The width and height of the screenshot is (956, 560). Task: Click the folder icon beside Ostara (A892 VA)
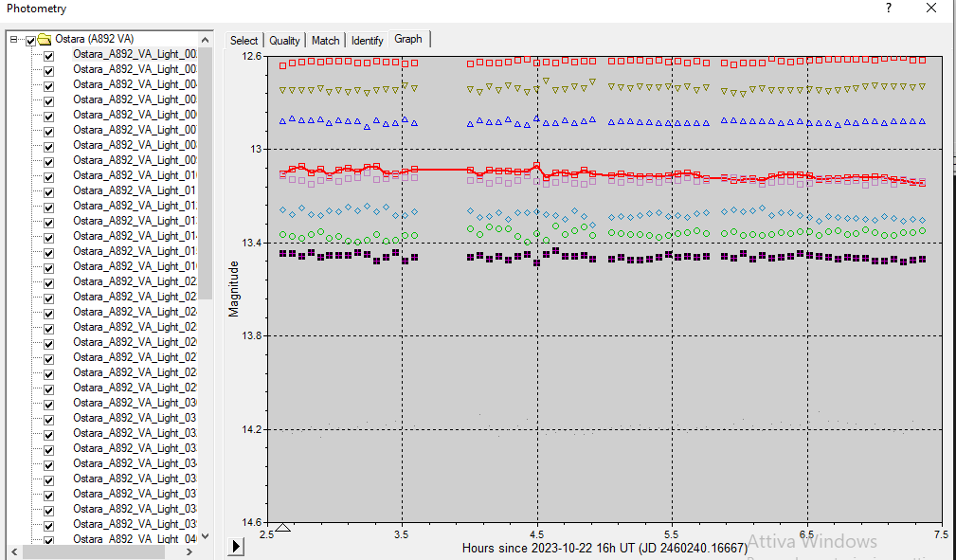pyautogui.click(x=45, y=40)
